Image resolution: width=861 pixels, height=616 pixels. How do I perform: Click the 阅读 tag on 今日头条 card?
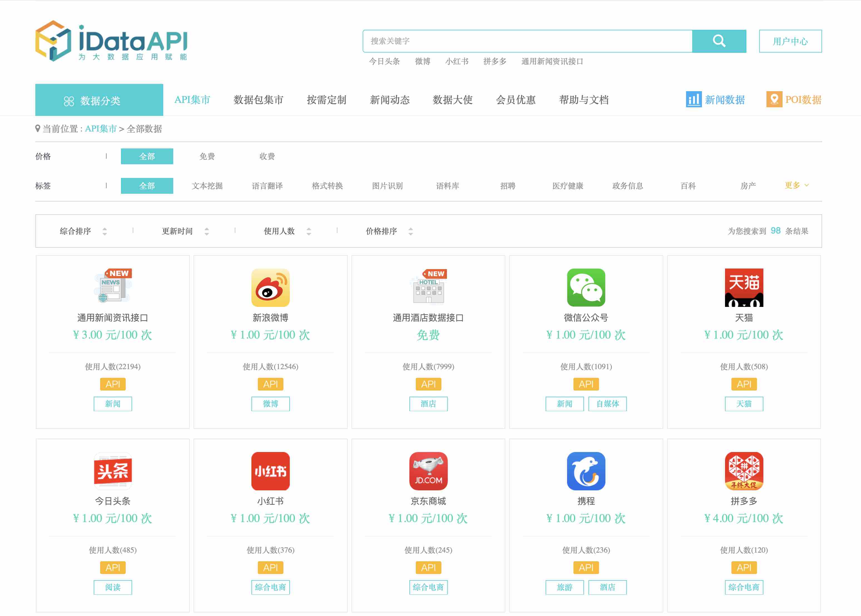click(113, 587)
